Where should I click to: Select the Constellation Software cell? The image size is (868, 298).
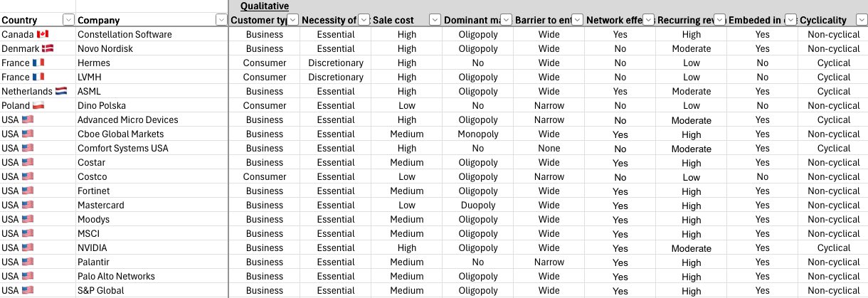coord(125,34)
